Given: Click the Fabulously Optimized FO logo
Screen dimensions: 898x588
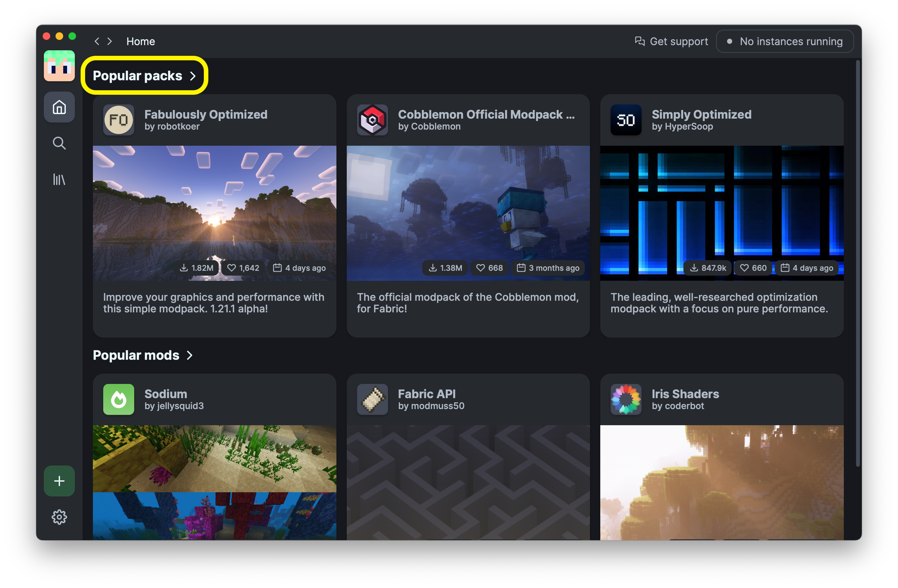Looking at the screenshot, I should pyautogui.click(x=118, y=120).
